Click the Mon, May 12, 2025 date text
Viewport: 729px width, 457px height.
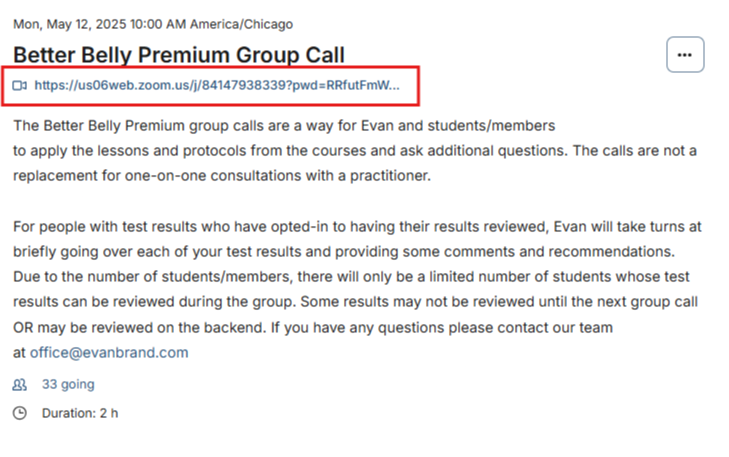pyautogui.click(x=70, y=24)
